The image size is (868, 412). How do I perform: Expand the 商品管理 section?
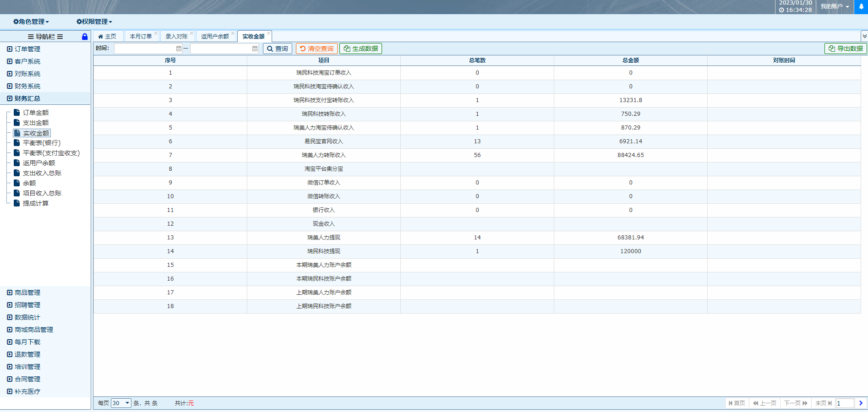pyautogui.click(x=45, y=293)
